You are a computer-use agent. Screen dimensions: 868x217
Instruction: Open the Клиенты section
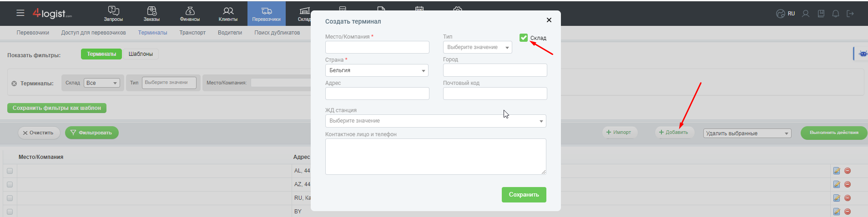[x=228, y=14]
